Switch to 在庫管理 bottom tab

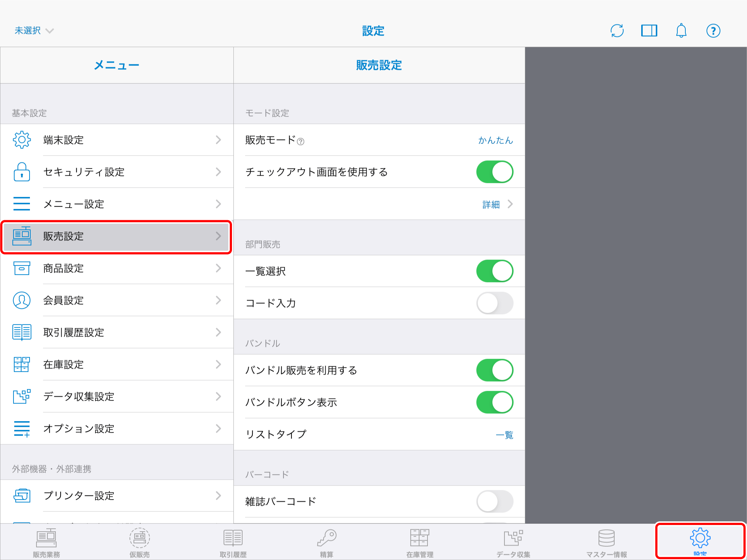pos(420,543)
